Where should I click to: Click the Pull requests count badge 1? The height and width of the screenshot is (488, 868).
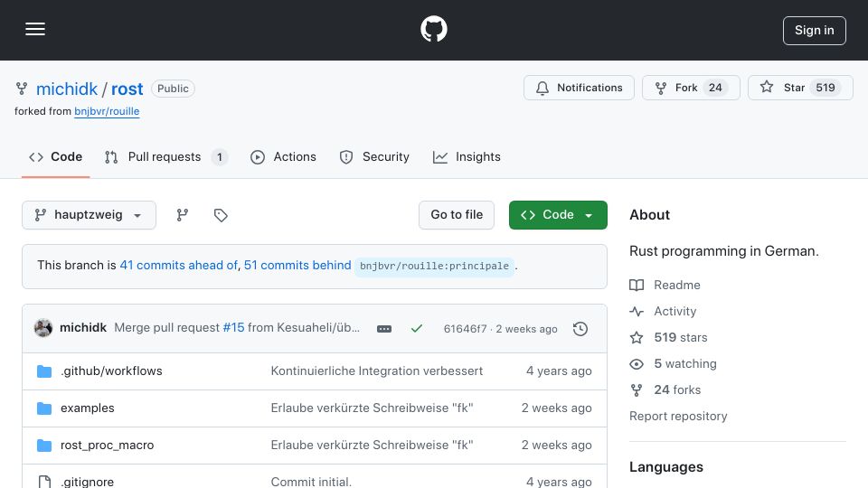click(219, 157)
